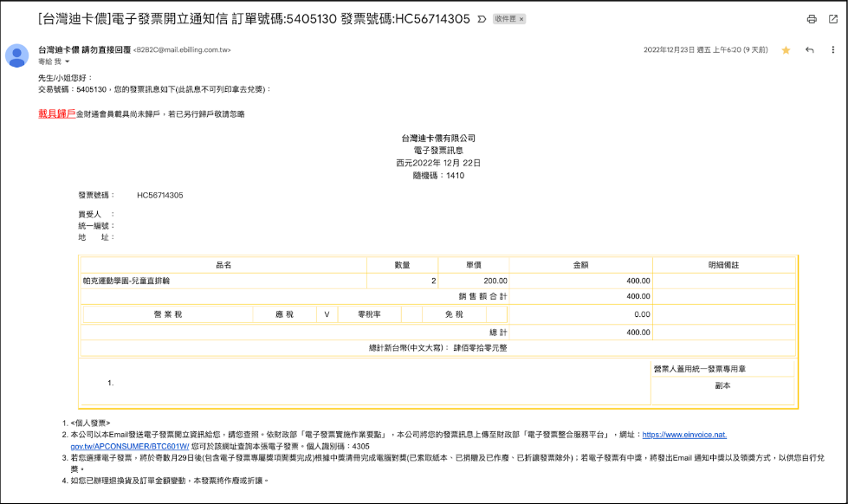Click the 明細備註 column header

[x=723, y=265]
